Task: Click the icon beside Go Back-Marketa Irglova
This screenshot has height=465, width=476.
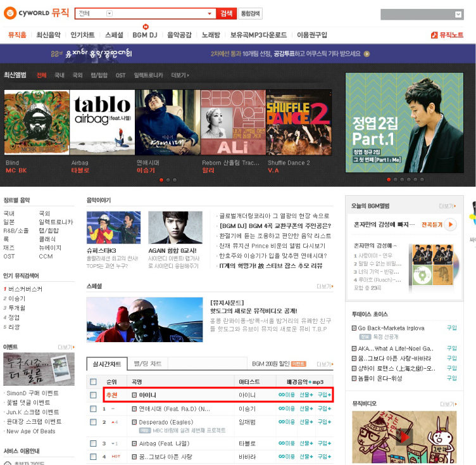Action: coord(354,328)
